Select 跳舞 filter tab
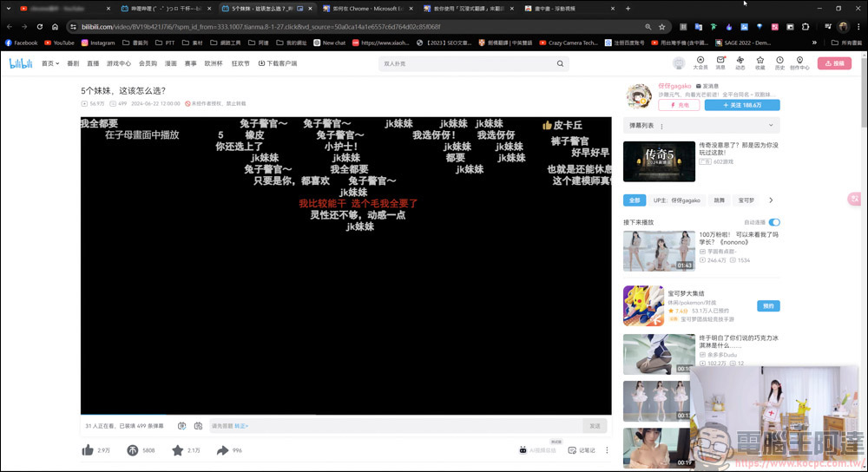The height and width of the screenshot is (472, 868). 719,200
